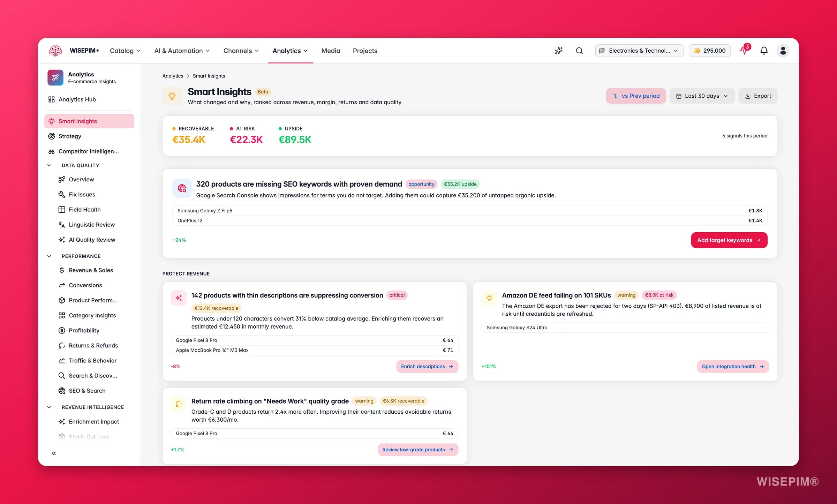Click the search magnifier icon in header
Screen dimensions: 837x504
pyautogui.click(x=579, y=51)
